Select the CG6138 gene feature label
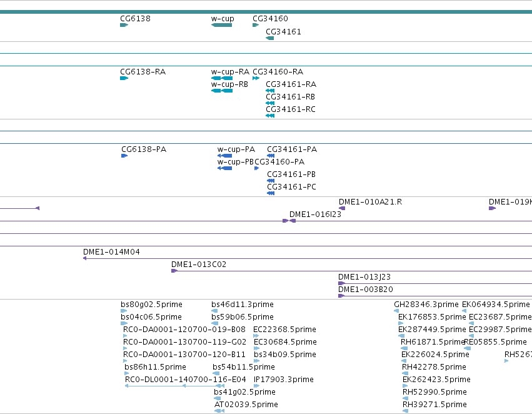 coord(135,18)
